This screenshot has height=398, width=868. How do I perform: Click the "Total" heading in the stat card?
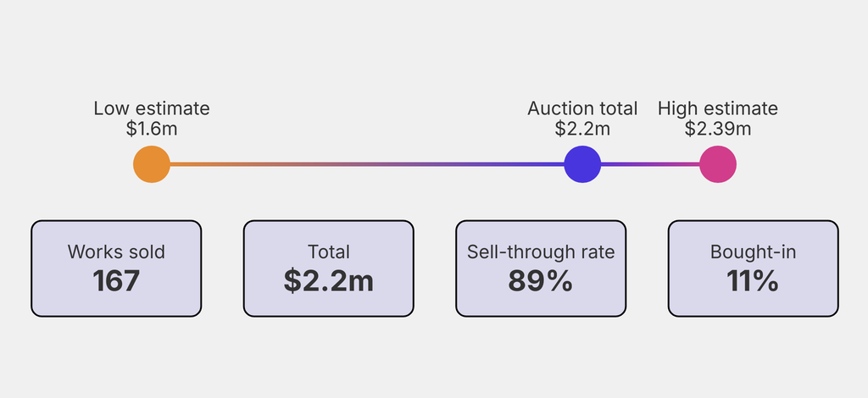(329, 252)
